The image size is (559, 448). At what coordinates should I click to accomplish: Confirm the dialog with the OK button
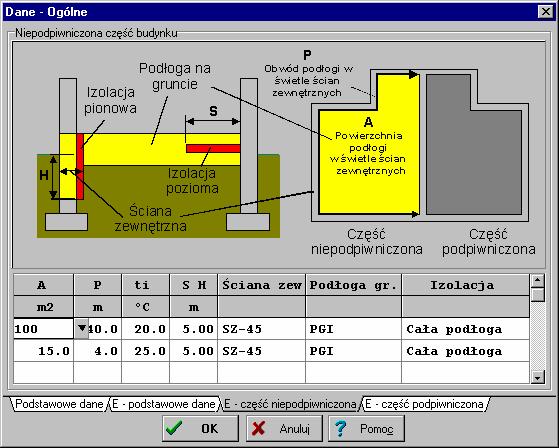tap(200, 428)
